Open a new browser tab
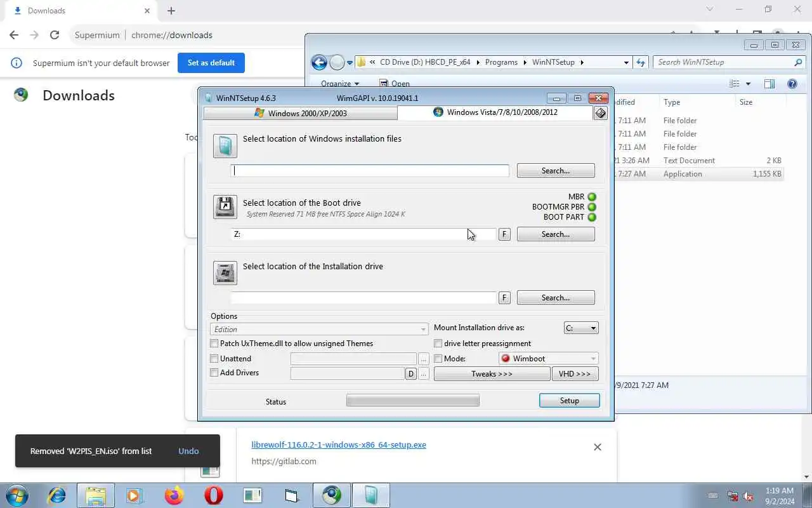Screen dimensions: 812x508 (x=171, y=11)
